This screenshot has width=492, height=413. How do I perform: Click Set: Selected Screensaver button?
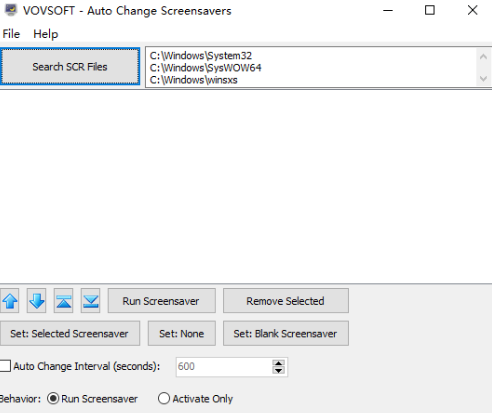[x=70, y=333]
